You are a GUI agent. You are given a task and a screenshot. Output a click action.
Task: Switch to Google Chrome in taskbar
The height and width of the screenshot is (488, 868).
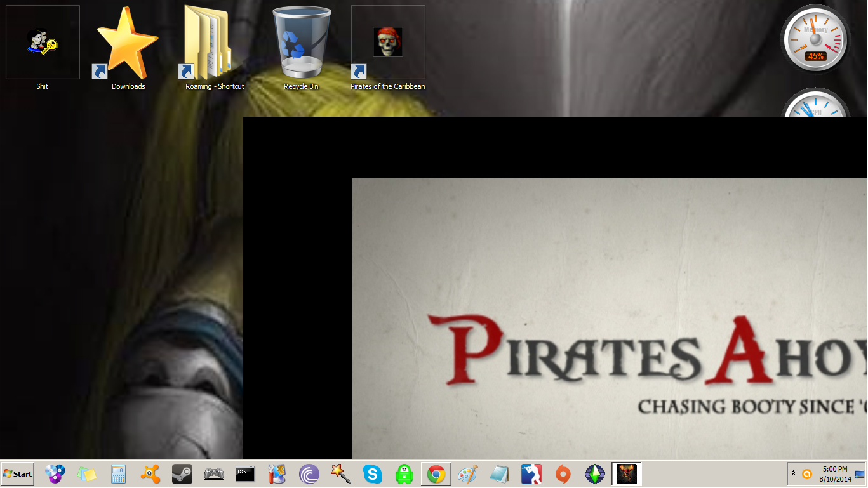click(436, 474)
